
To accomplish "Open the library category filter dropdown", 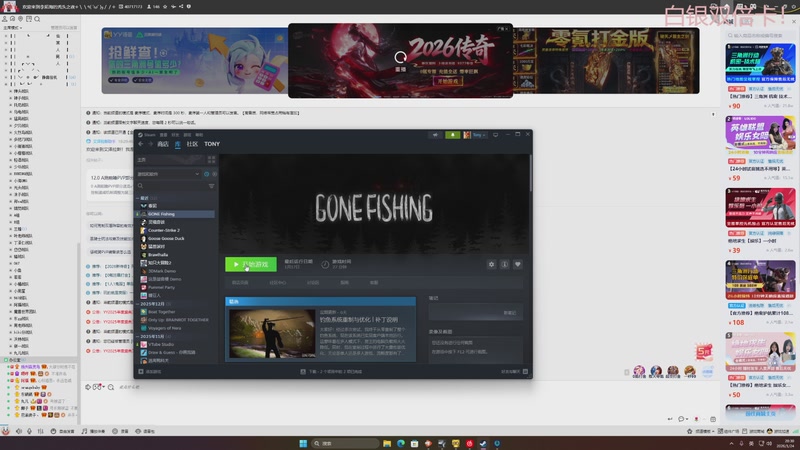I will [x=168, y=174].
